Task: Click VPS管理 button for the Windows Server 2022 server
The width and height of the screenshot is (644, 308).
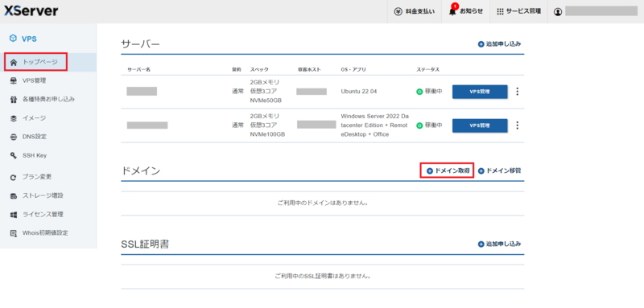Action: click(x=480, y=125)
